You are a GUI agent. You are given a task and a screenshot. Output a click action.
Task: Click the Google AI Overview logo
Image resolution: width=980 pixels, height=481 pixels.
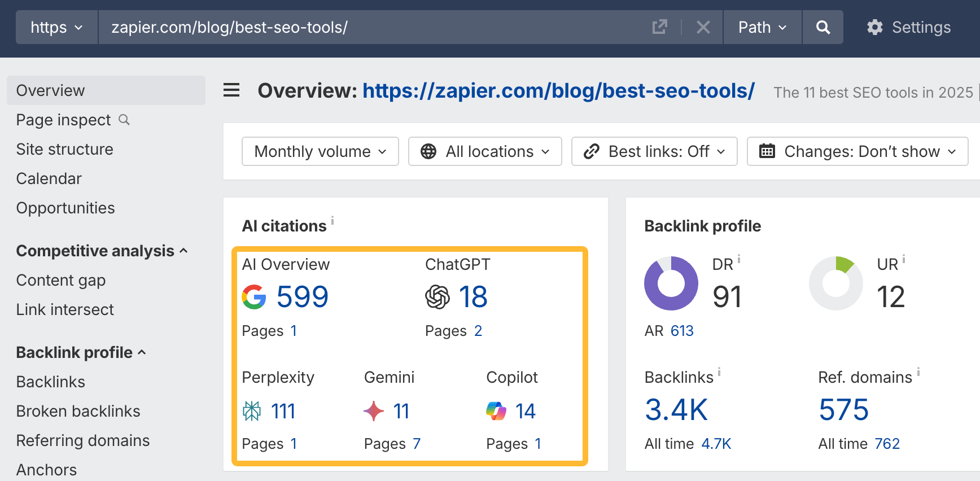coord(254,297)
